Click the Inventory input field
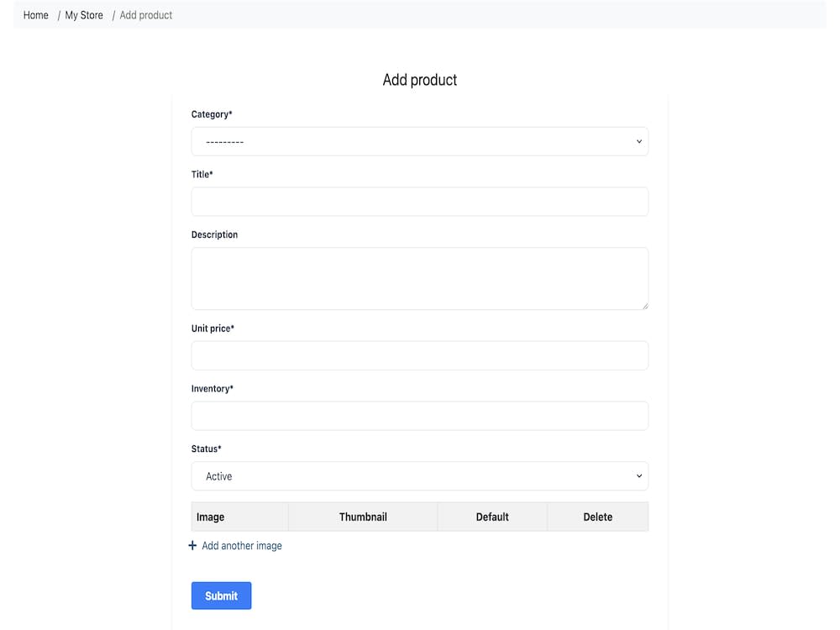 tap(420, 415)
